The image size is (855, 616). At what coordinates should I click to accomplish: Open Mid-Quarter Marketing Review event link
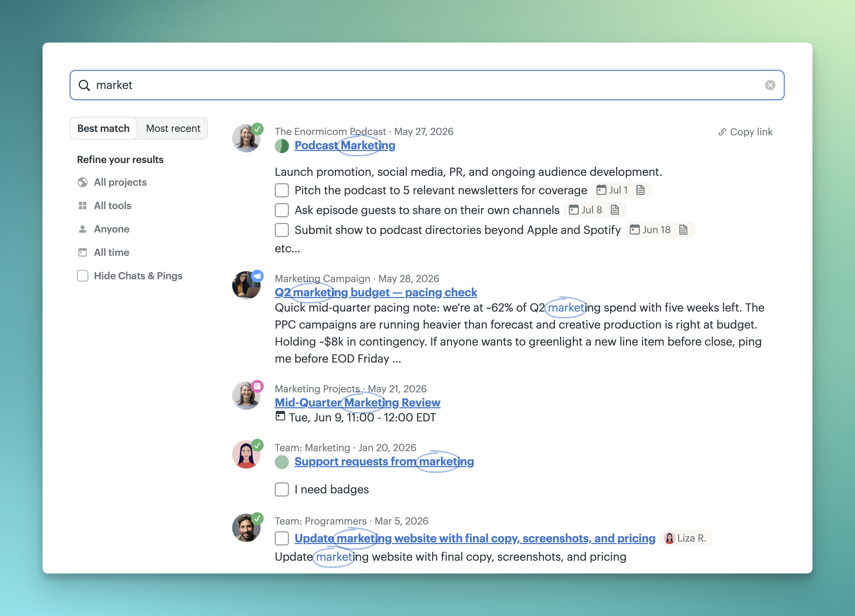357,402
